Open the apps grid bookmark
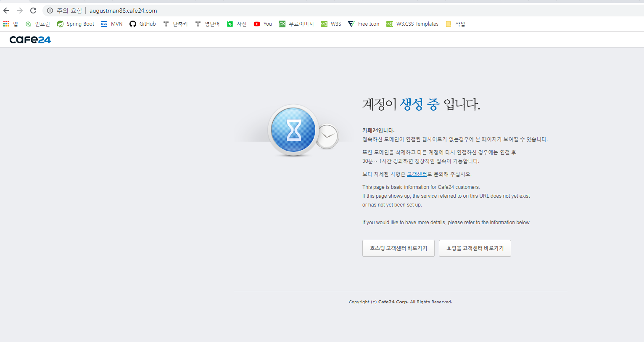The width and height of the screenshot is (644, 342). pyautogui.click(x=11, y=24)
